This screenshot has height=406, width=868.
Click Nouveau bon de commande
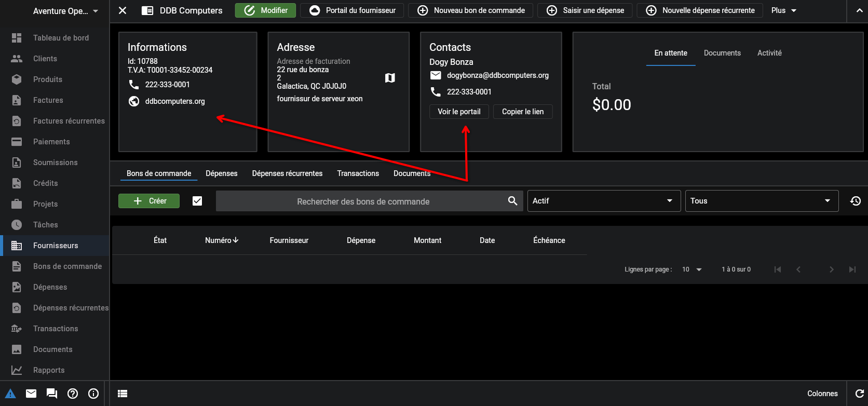pos(471,10)
